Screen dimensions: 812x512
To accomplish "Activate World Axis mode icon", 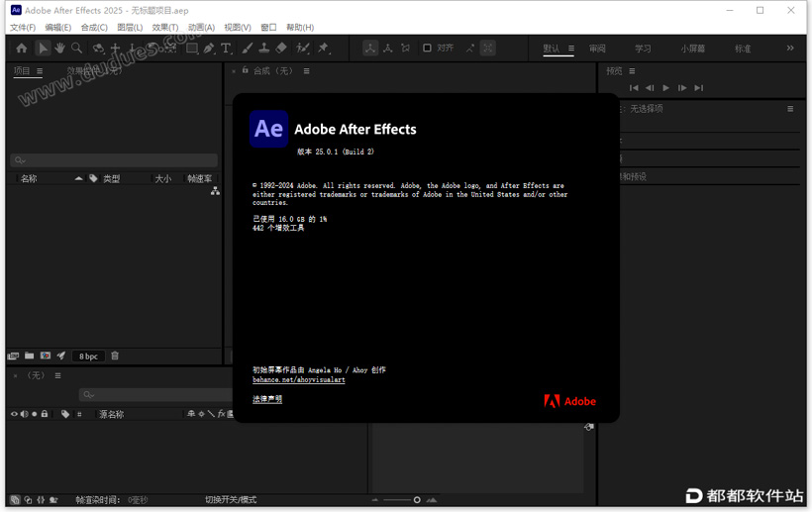I will coord(388,49).
